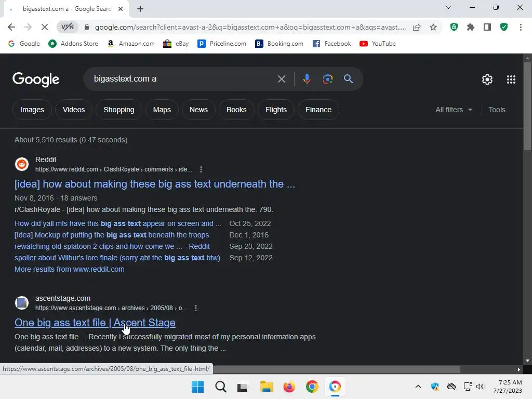This screenshot has height=399, width=532.
Task: Switch to Flights results
Action: pos(276,110)
